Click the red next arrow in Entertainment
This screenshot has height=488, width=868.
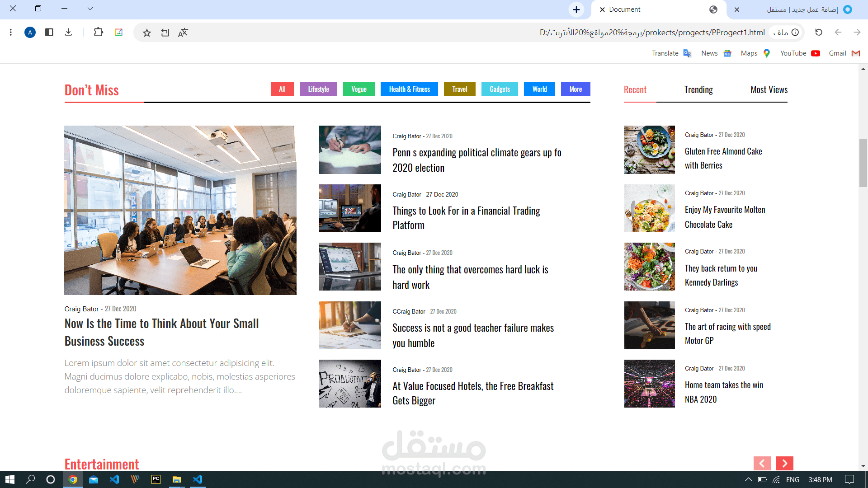pyautogui.click(x=784, y=463)
